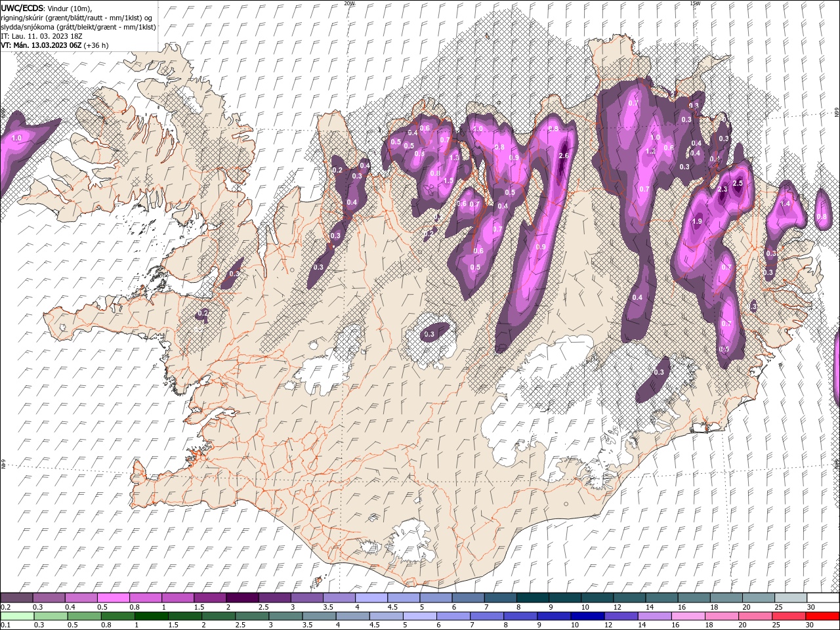Pick the red lower-row swatch at 30

[822, 616]
